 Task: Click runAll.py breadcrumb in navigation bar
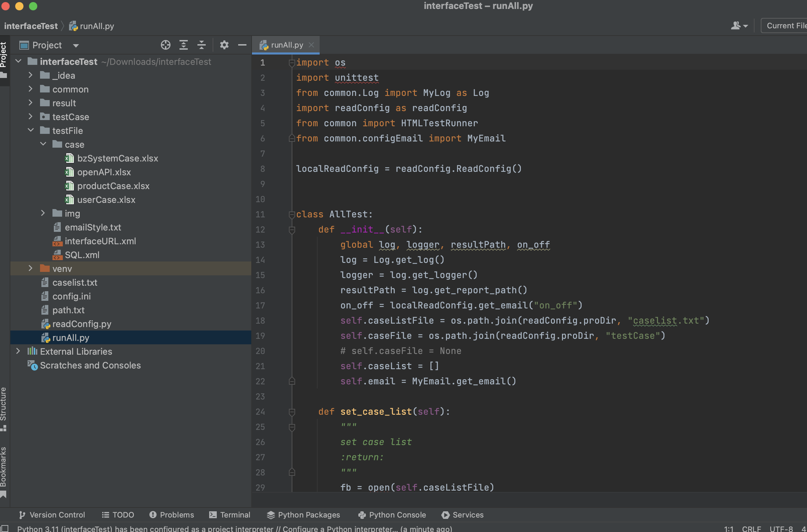point(92,26)
